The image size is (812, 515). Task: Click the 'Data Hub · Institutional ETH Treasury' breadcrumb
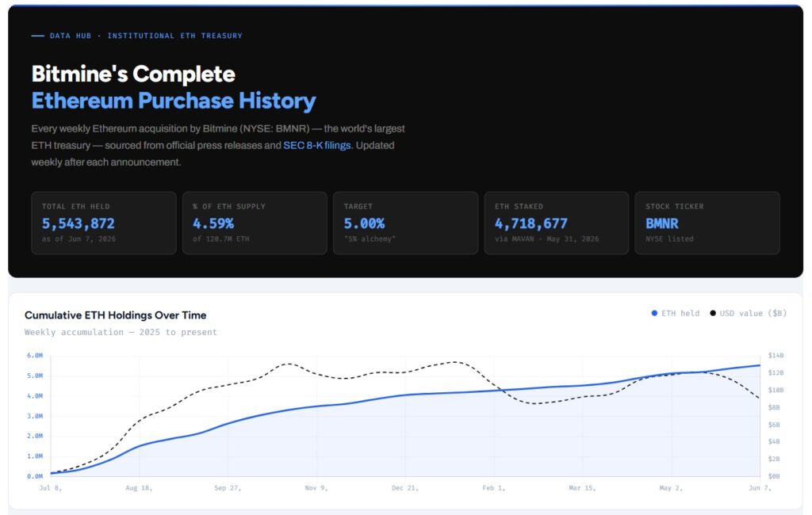(146, 36)
